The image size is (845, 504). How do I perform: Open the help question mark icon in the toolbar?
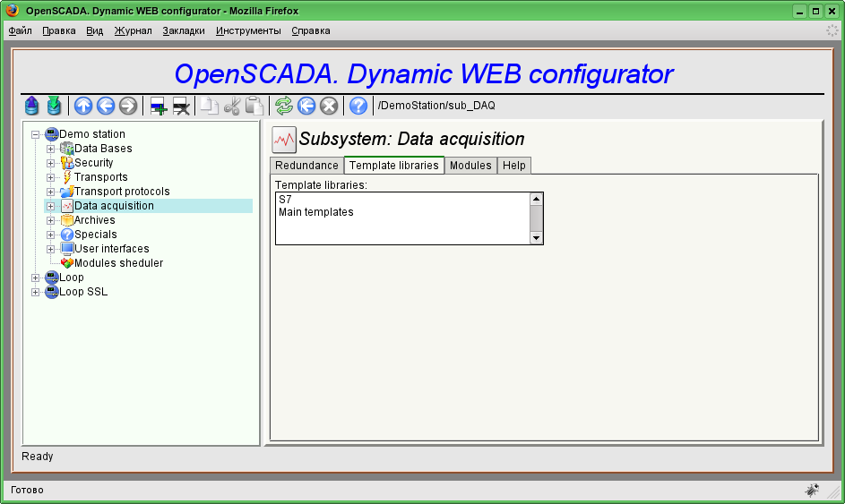click(358, 106)
